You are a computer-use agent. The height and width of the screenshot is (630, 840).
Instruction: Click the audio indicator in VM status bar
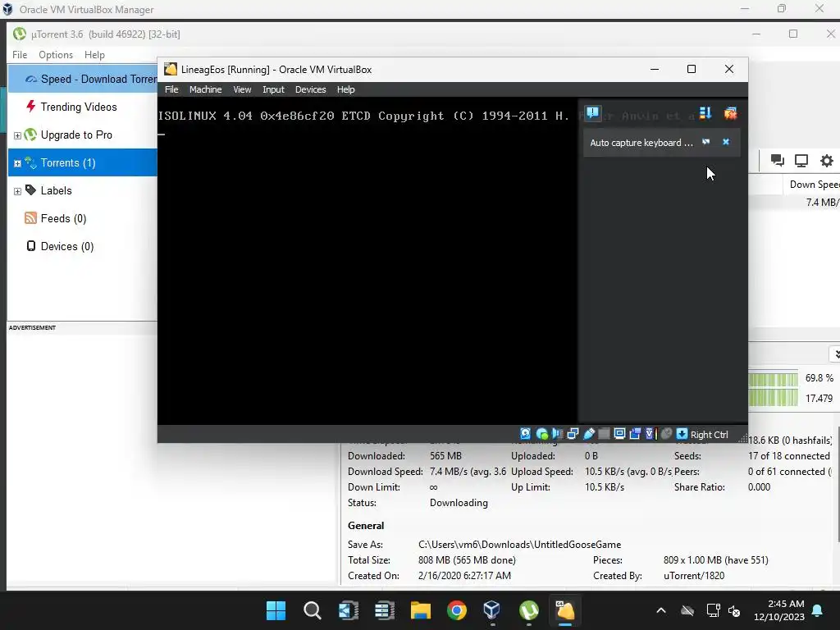tap(557, 434)
